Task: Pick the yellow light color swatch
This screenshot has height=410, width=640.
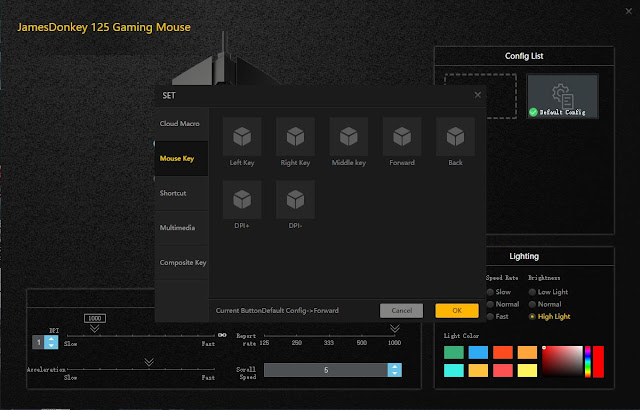Action: tap(527, 370)
